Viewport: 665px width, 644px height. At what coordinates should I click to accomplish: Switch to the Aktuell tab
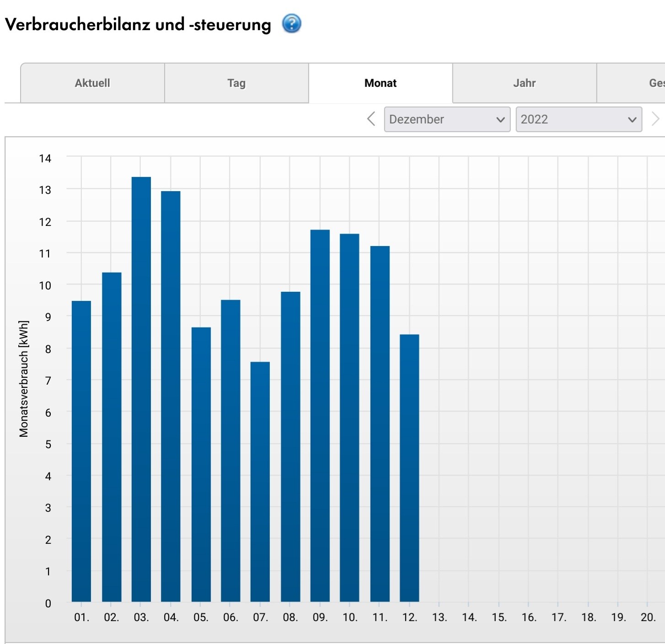[x=92, y=83]
